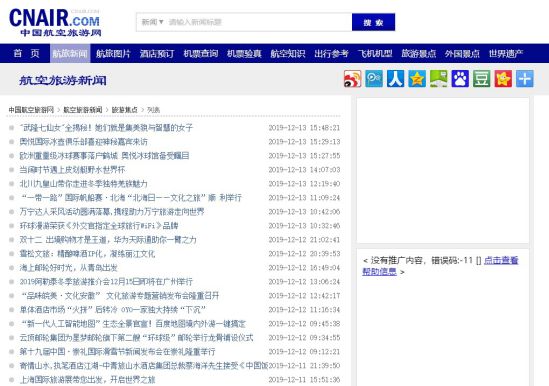Open 双十二 出境购物 article
The image size is (549, 386).
coord(108,240)
